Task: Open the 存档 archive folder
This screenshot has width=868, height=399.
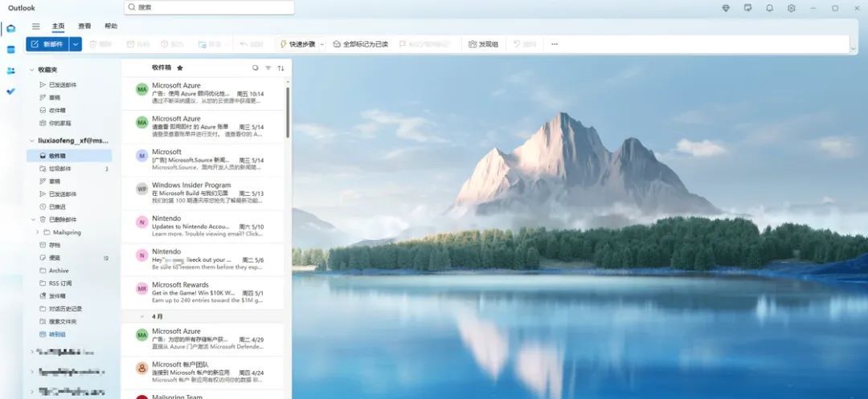Action: 70,245
